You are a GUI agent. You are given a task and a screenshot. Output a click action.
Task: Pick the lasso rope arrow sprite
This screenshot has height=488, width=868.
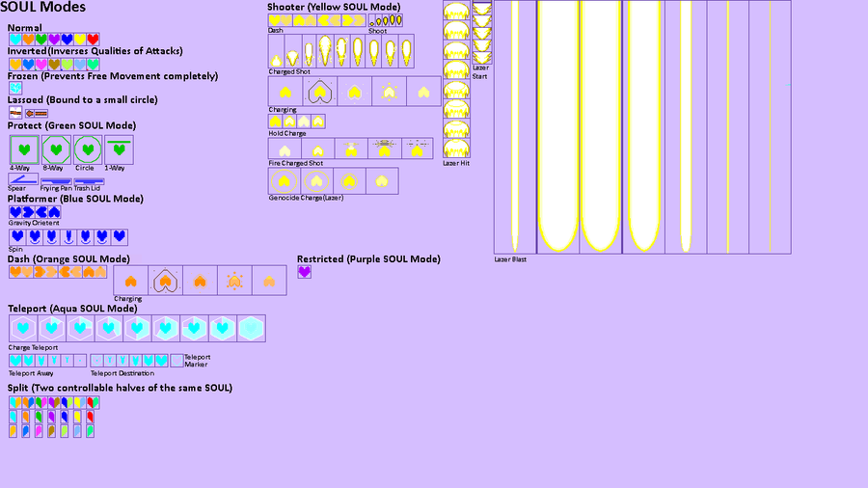37,113
